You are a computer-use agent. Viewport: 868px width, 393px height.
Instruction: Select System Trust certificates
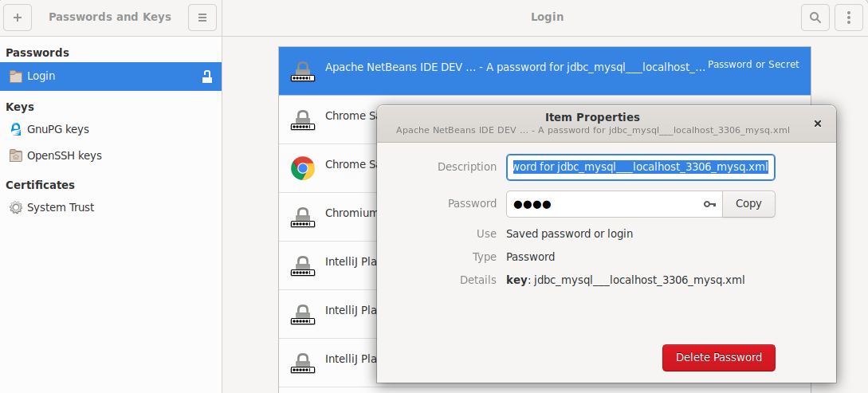tap(111, 207)
